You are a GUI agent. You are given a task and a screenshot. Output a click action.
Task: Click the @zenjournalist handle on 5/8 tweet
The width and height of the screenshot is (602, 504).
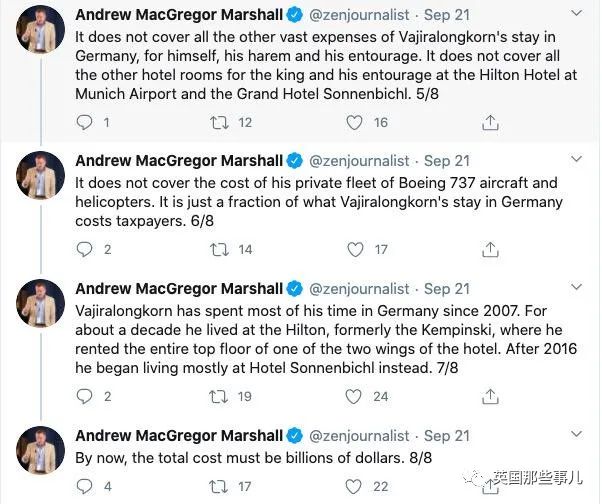360,15
